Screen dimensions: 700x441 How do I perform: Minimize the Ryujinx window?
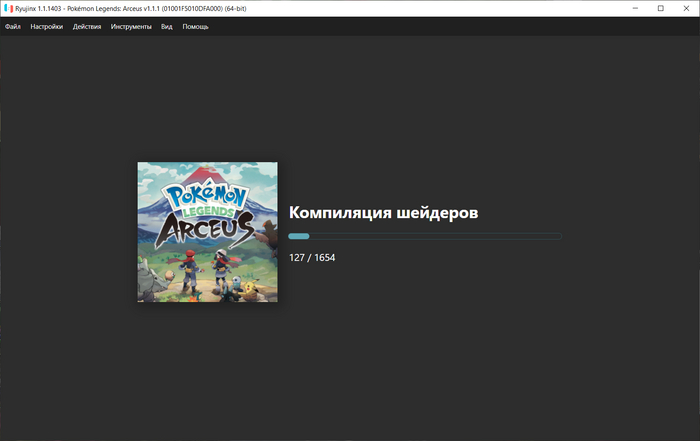635,8
